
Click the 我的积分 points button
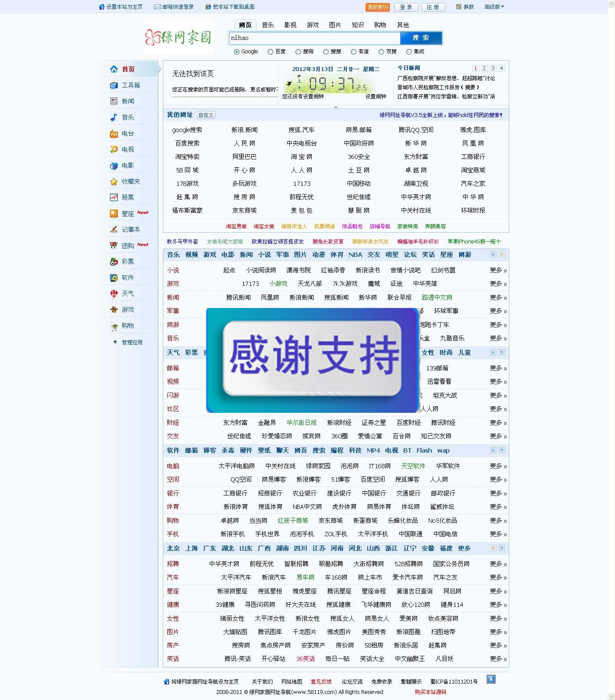378,7
